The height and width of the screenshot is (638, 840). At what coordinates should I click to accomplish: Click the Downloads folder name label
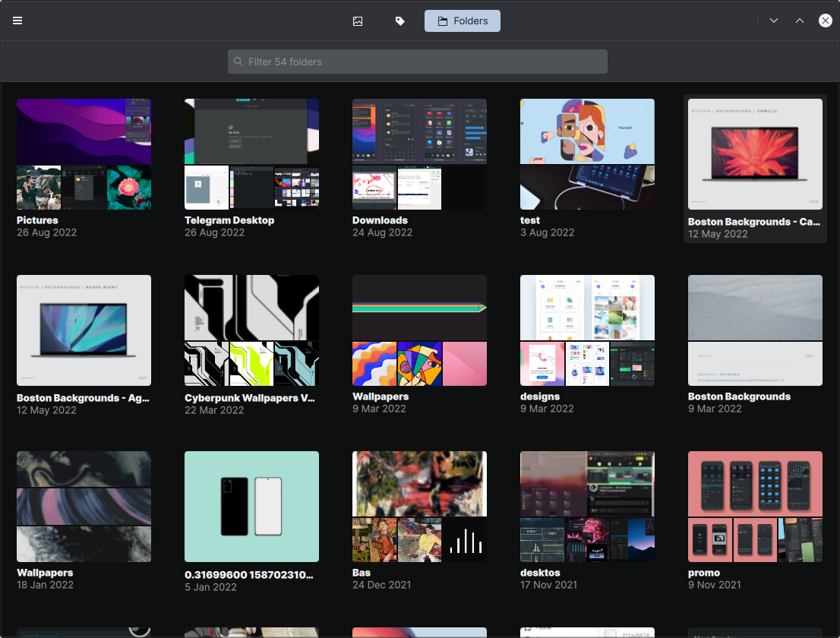380,220
